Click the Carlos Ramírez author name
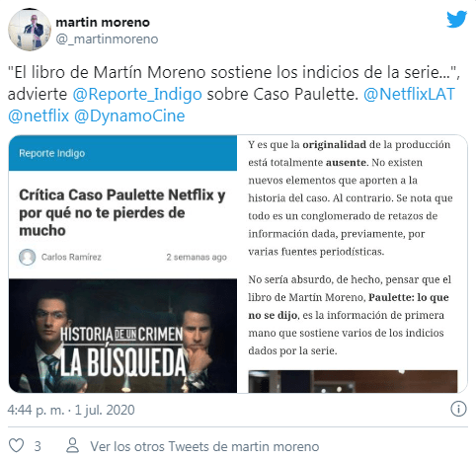 click(71, 257)
